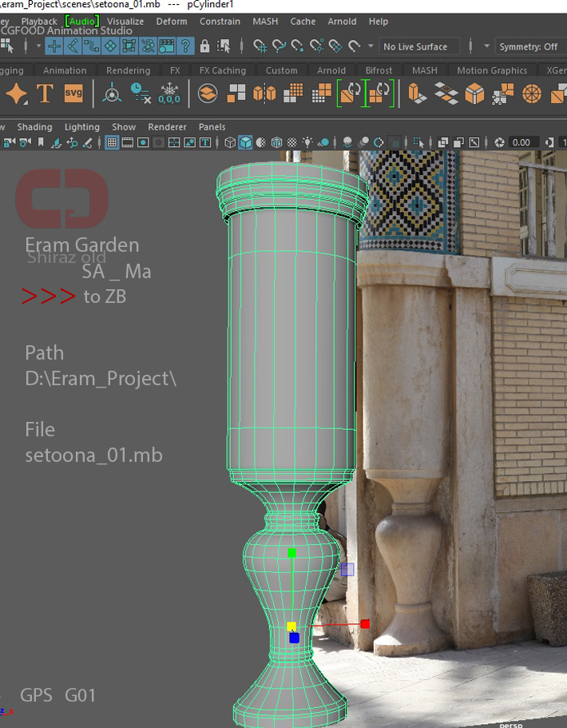This screenshot has width=567, height=728.
Task: Open arrow menu left of Symmetry field
Action: [x=486, y=46]
